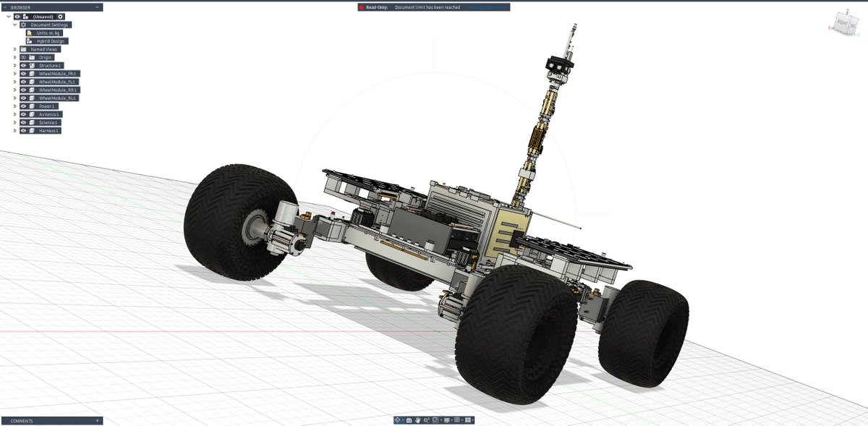Viewport: 868px width, 426px height.
Task: Click the WheelModule_FR:1 component icon
Action: (x=32, y=74)
